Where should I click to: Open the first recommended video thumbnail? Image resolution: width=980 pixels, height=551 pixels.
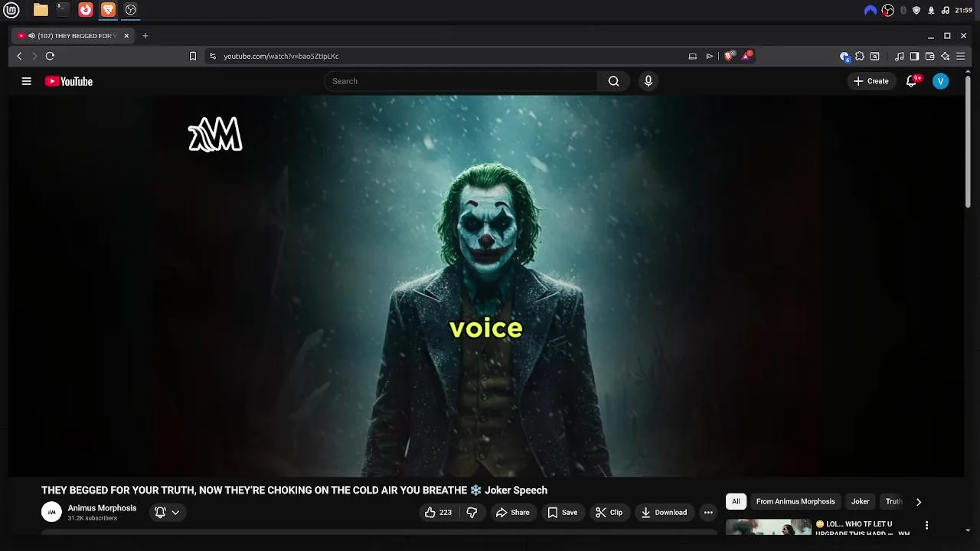[x=768, y=527]
